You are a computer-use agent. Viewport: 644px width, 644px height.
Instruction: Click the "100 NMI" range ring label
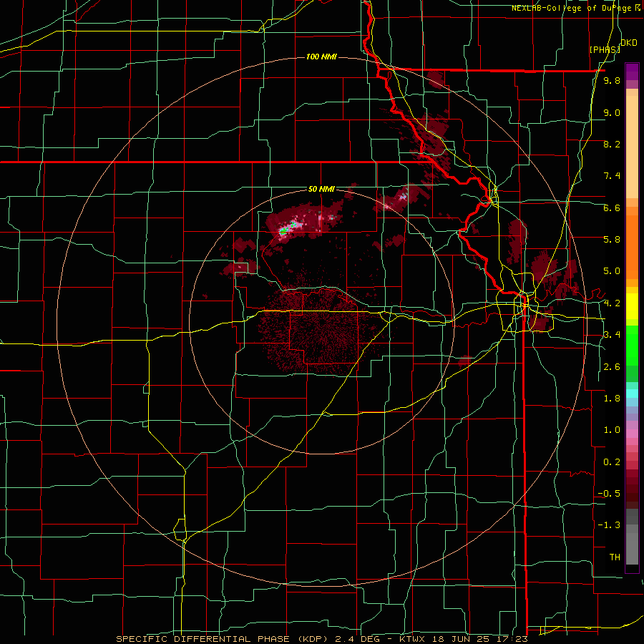321,57
